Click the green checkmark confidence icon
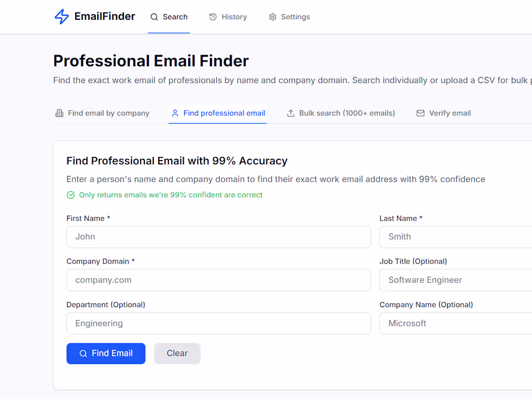This screenshot has width=532, height=399. click(71, 195)
